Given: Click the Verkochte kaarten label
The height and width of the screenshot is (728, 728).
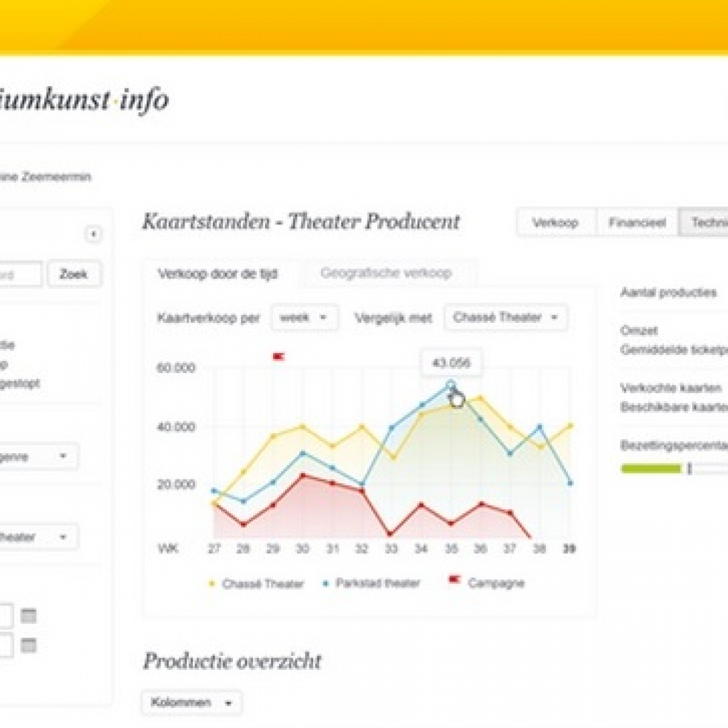Looking at the screenshot, I should pos(670,388).
